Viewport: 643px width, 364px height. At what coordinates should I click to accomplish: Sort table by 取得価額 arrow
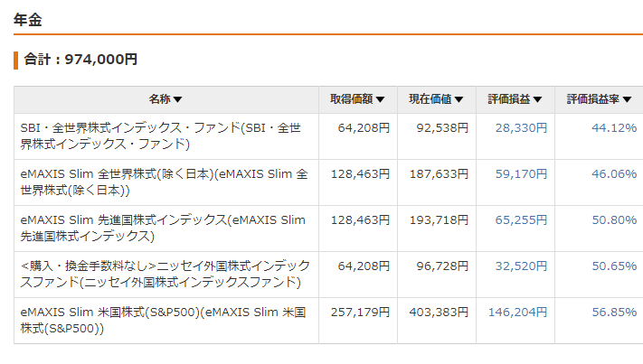380,99
